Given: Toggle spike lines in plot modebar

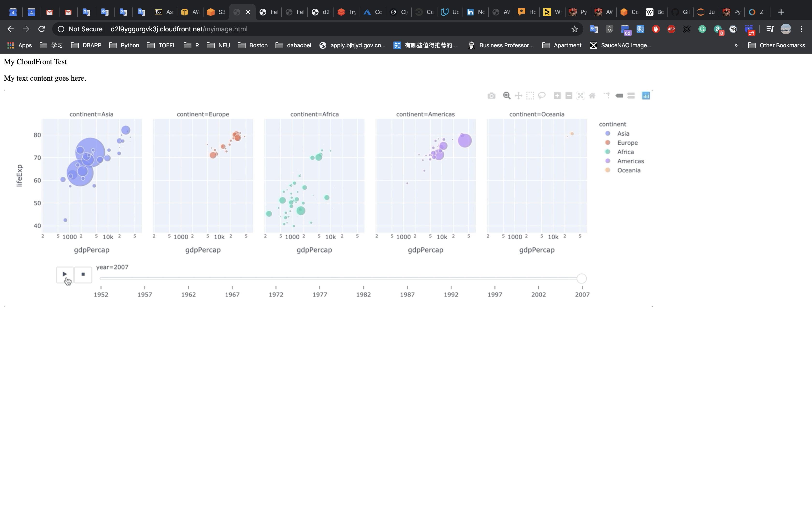Looking at the screenshot, I should pos(607,96).
